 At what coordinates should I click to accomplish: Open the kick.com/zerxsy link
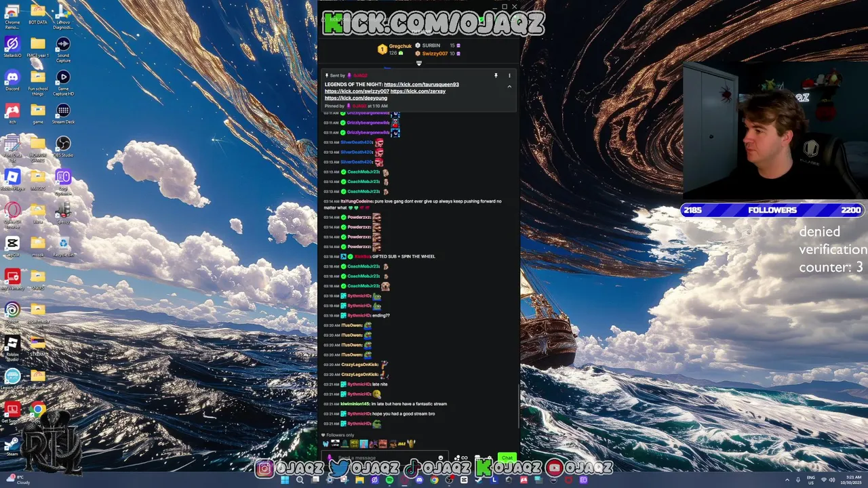(x=418, y=91)
